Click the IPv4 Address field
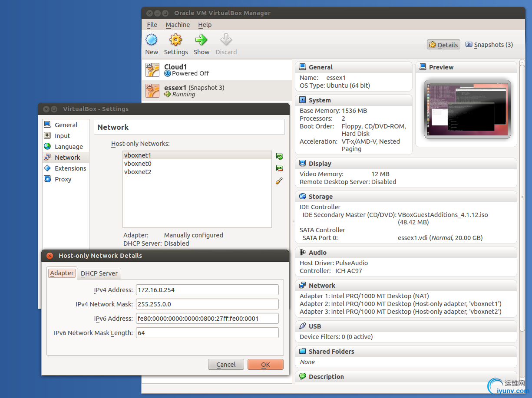 coord(207,290)
